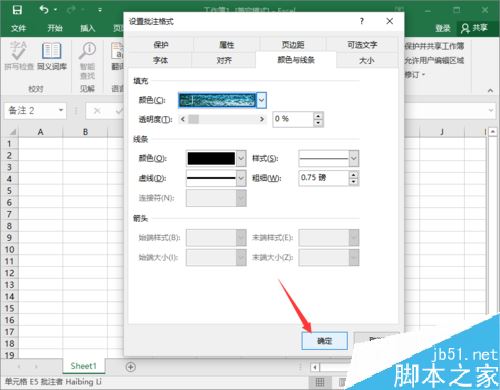Click transparency slider right arrow
The width and height of the screenshot is (500, 390).
pos(262,119)
